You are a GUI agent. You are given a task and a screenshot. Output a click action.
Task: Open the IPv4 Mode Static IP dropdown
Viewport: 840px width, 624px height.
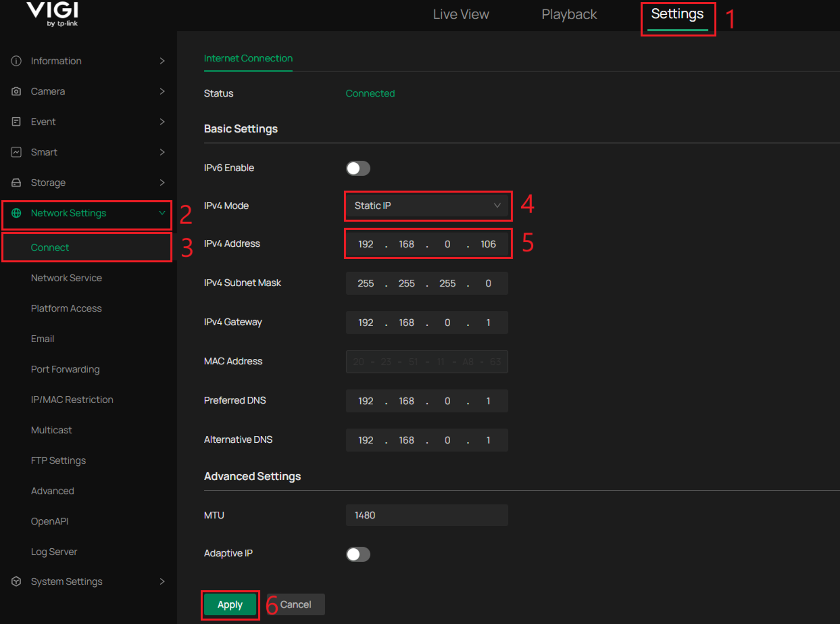(427, 206)
